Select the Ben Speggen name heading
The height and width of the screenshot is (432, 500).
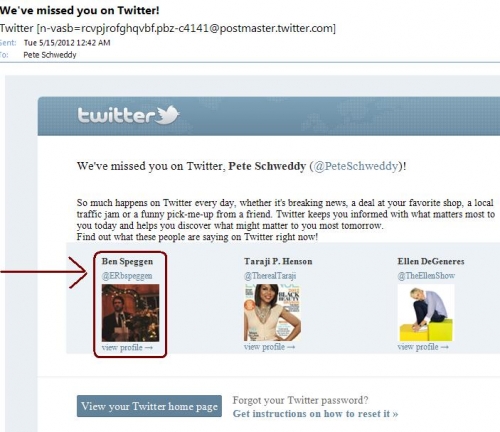127,261
